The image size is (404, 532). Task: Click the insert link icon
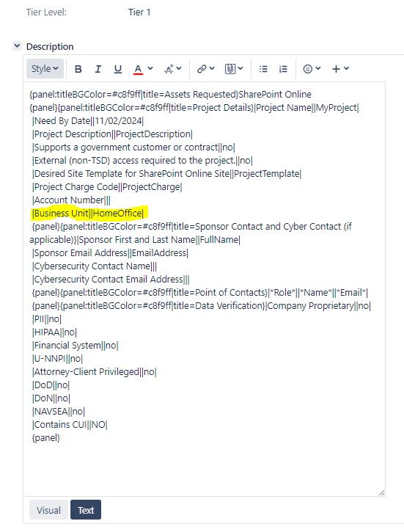pos(202,69)
